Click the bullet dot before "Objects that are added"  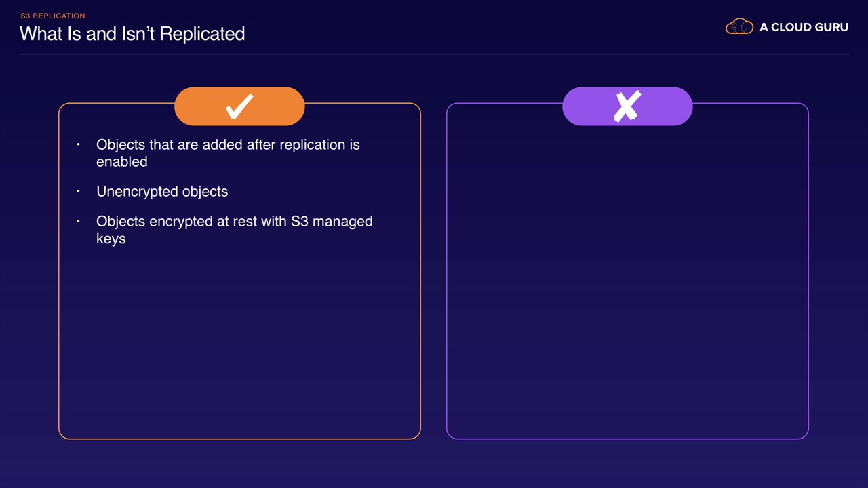point(79,145)
